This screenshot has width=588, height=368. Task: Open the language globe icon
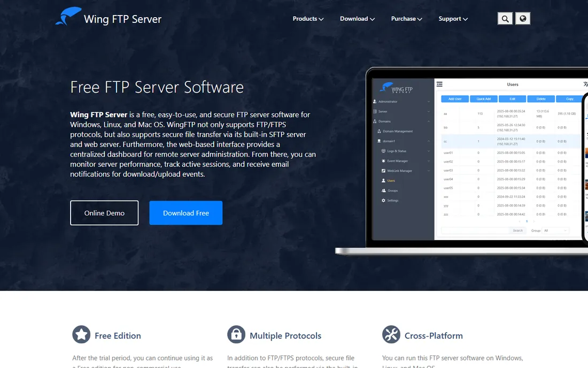click(x=523, y=19)
